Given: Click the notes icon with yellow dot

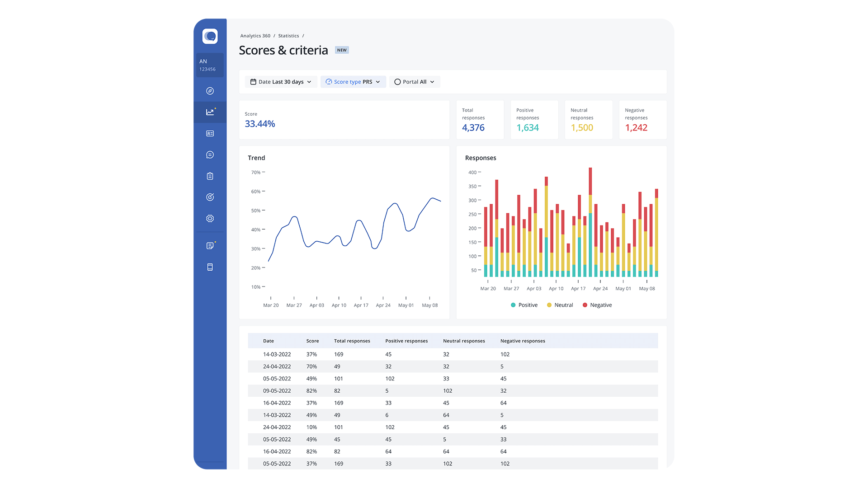Looking at the screenshot, I should [210, 246].
